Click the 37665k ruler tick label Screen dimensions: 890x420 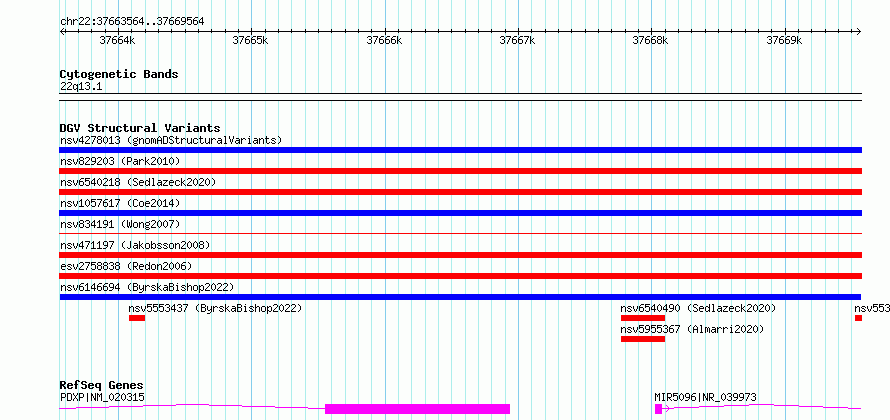point(251,40)
